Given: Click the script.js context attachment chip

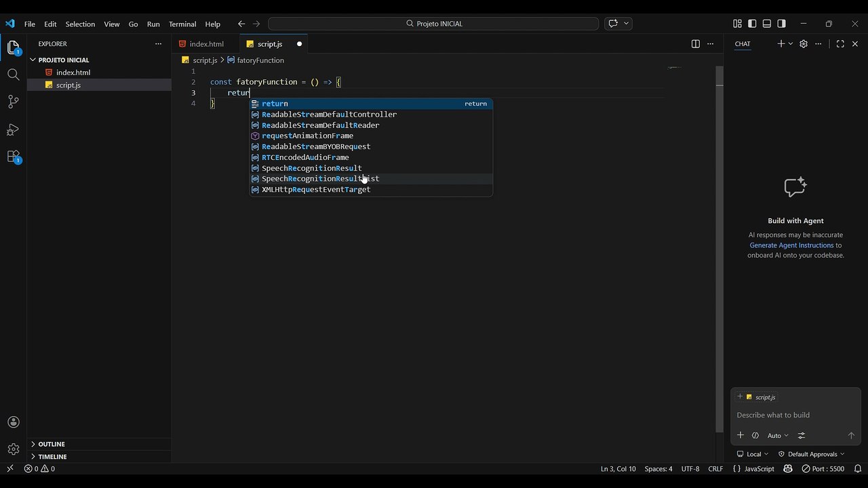Looking at the screenshot, I should pyautogui.click(x=760, y=397).
